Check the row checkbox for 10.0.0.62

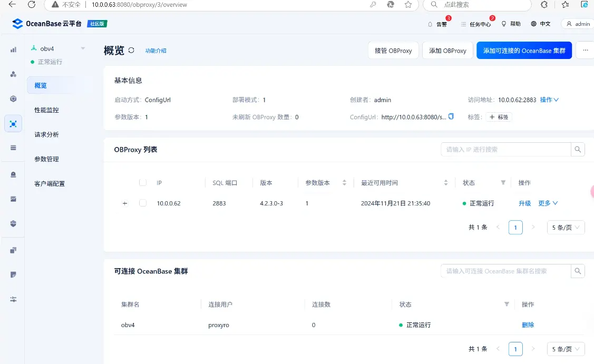tap(142, 203)
